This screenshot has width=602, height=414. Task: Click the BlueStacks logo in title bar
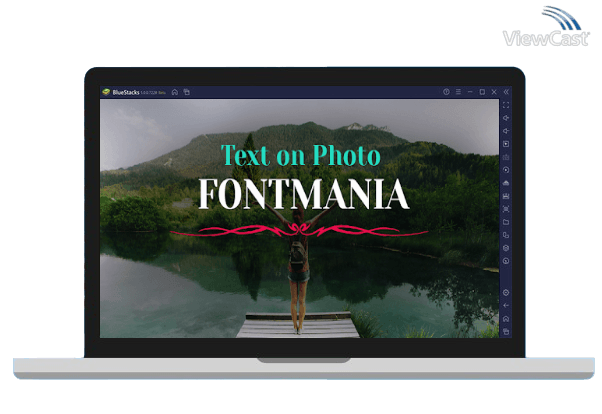tap(106, 92)
